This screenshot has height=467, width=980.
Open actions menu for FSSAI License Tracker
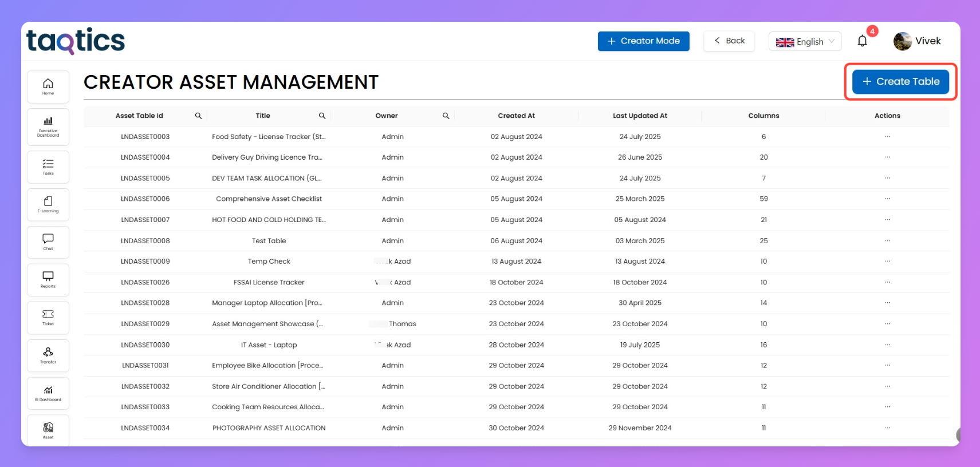click(x=887, y=282)
